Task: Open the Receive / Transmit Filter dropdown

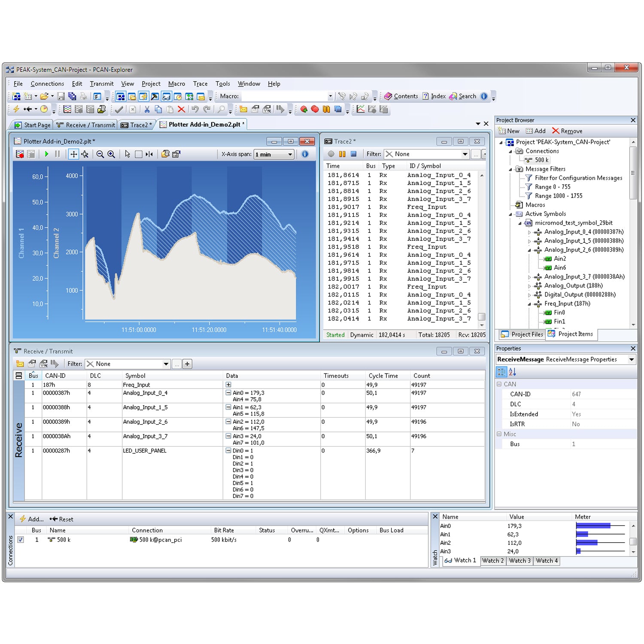Action: click(166, 364)
